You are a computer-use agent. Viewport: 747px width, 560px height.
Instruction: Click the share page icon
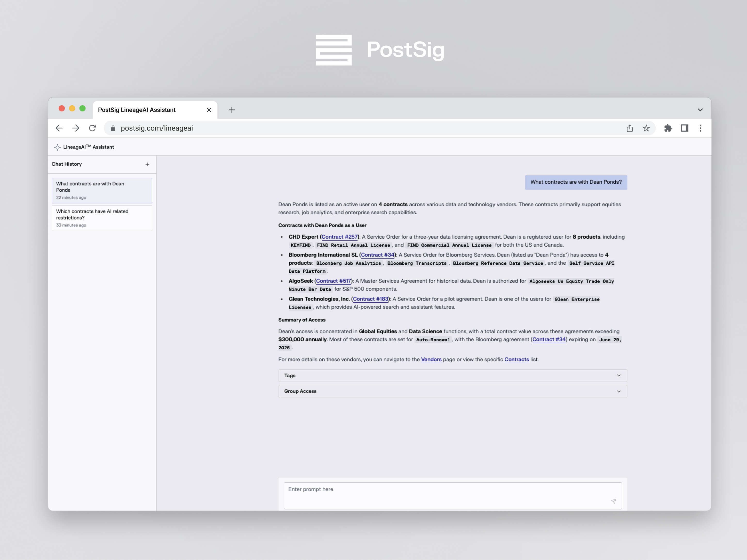click(630, 128)
